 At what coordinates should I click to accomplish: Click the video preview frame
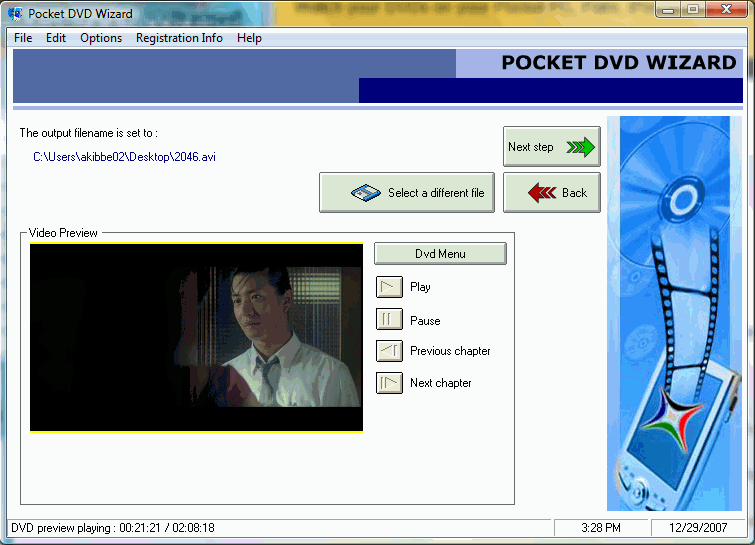click(196, 338)
